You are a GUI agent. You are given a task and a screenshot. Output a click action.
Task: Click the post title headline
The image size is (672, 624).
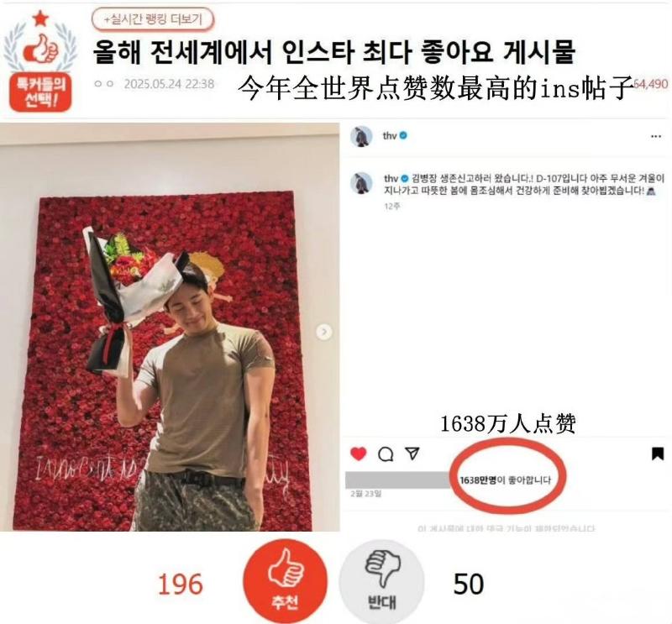[333, 51]
